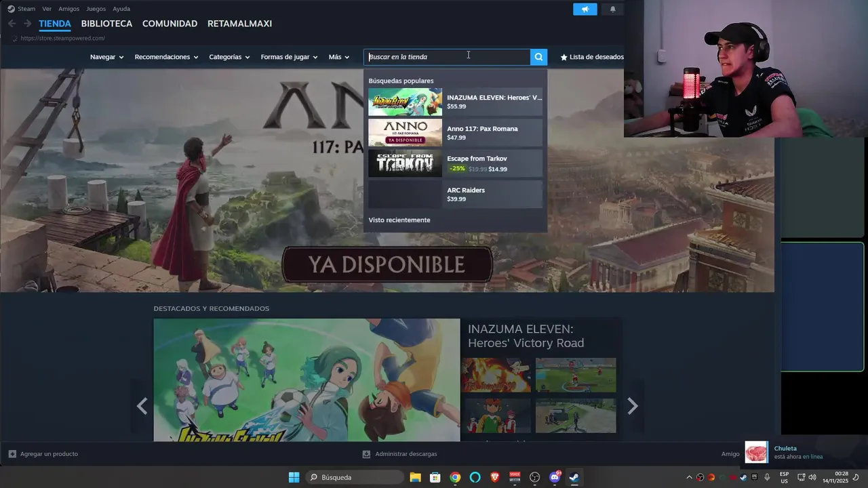Click the Anno suggestion thumbnail
The image size is (868, 488).
pyautogui.click(x=405, y=133)
